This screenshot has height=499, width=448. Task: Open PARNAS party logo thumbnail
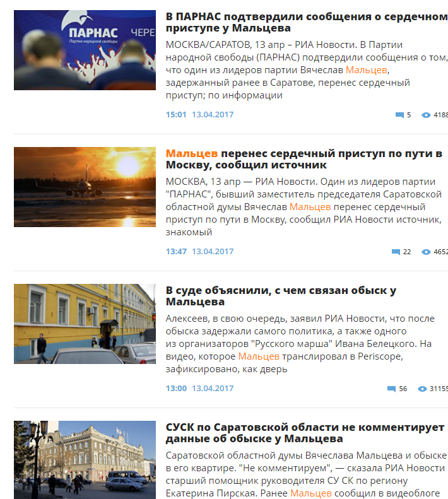[x=85, y=50]
